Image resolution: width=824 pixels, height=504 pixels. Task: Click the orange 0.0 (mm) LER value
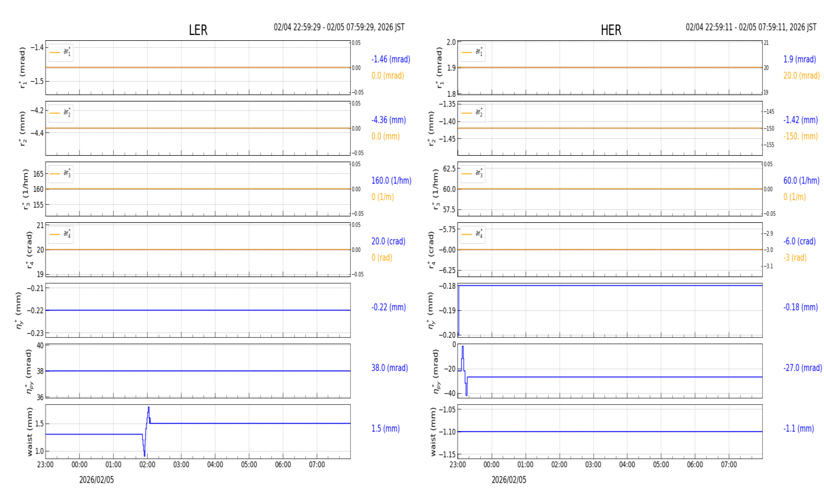coord(386,136)
